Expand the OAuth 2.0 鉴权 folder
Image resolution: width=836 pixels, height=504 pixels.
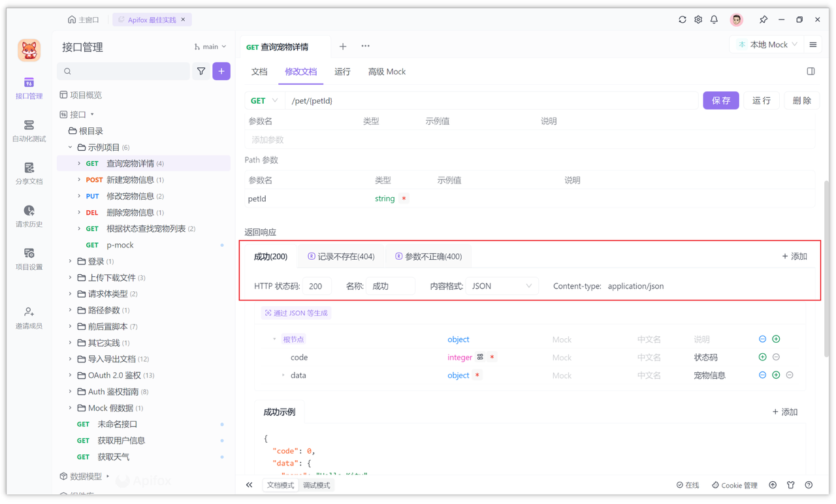click(x=71, y=375)
